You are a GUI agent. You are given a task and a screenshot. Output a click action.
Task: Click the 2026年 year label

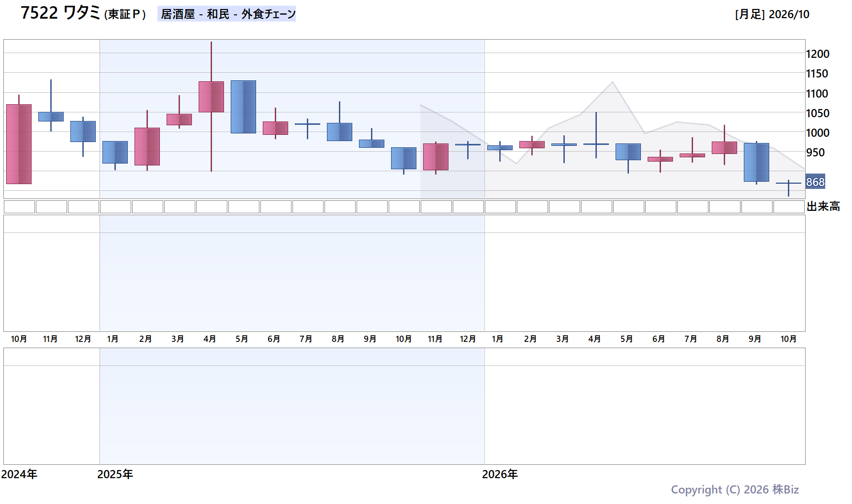click(x=500, y=474)
